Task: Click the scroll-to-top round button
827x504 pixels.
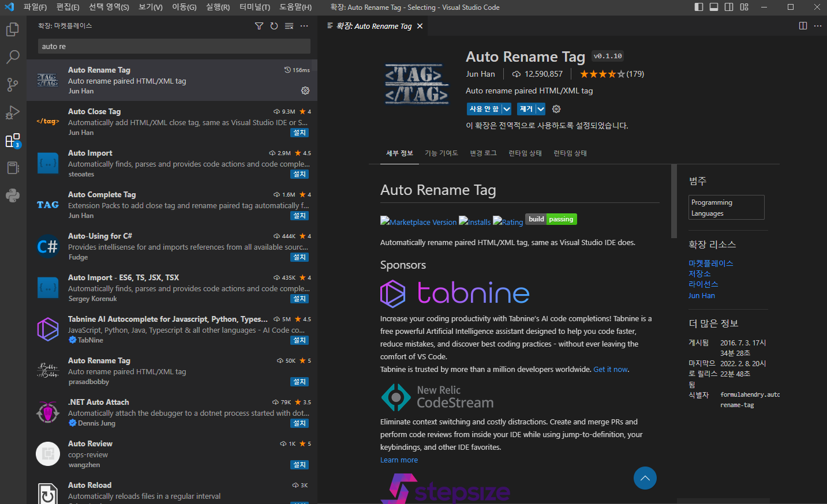Action: coord(645,478)
